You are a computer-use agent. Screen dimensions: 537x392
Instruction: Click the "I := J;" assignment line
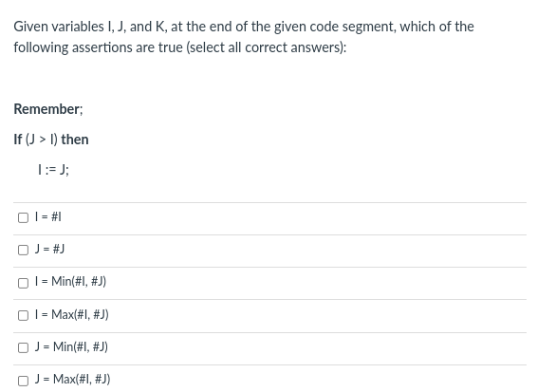53,169
